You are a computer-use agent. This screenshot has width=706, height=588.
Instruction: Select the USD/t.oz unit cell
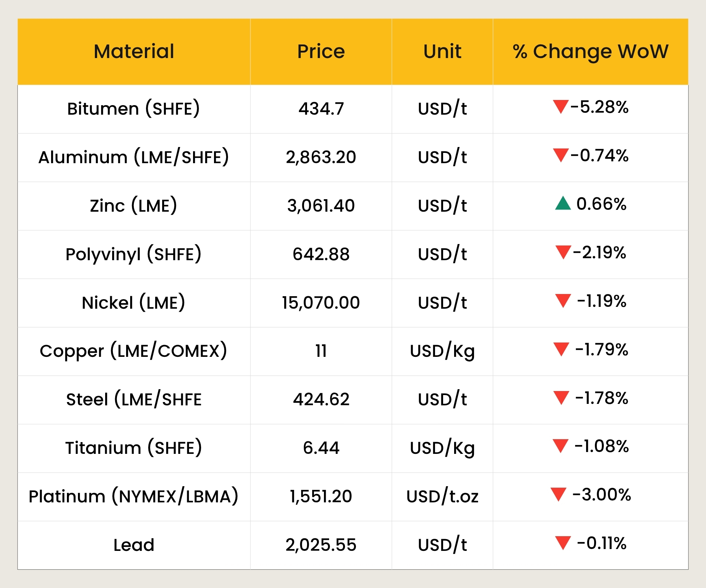[442, 496]
